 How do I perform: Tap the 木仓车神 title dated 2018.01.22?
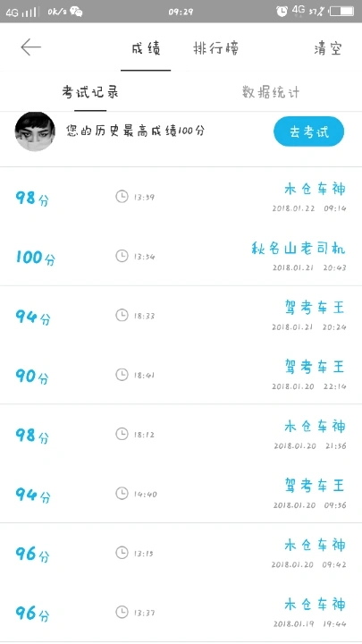tap(315, 189)
